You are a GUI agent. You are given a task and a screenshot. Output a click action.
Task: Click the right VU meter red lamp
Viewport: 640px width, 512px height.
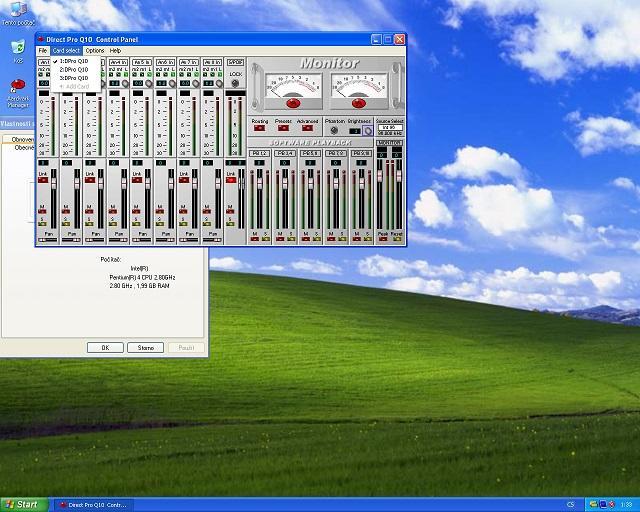click(359, 103)
